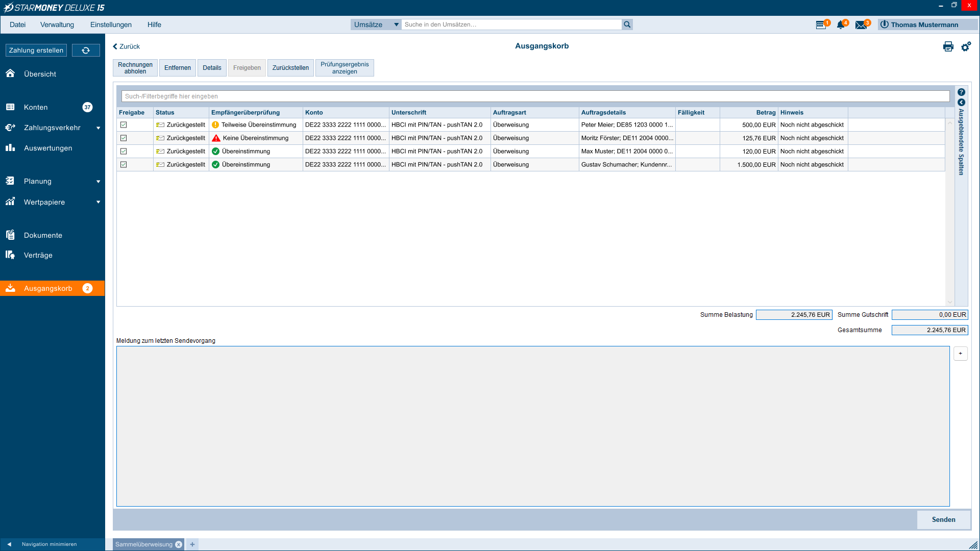
Task: Open the calendar notifications icon
Action: coord(821,24)
